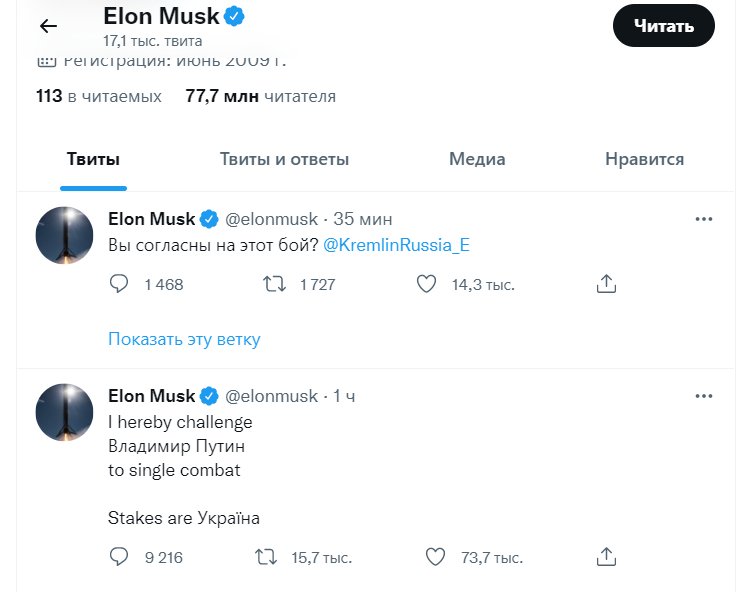The height and width of the screenshot is (592, 737).
Task: Switch to the Твиты tab
Action: (93, 159)
